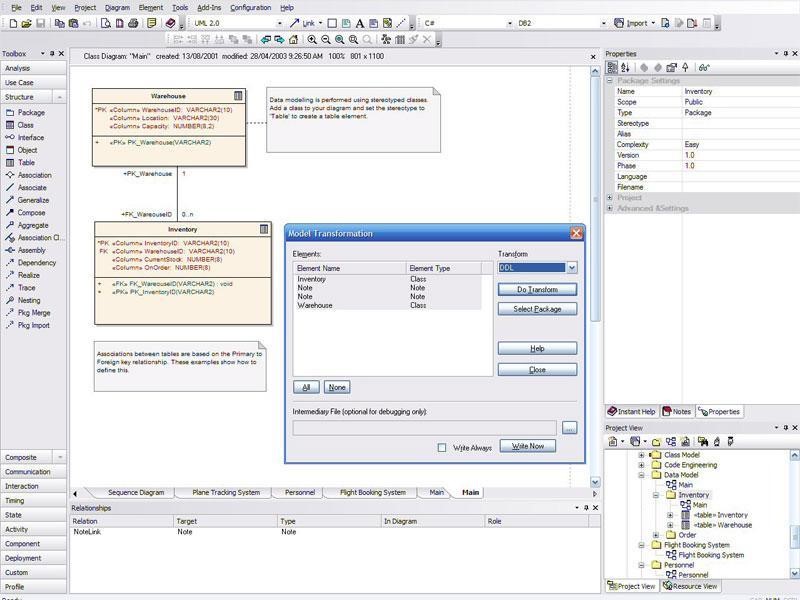This screenshot has width=800, height=600.
Task: Click the Do Transform button
Action: coord(537,289)
